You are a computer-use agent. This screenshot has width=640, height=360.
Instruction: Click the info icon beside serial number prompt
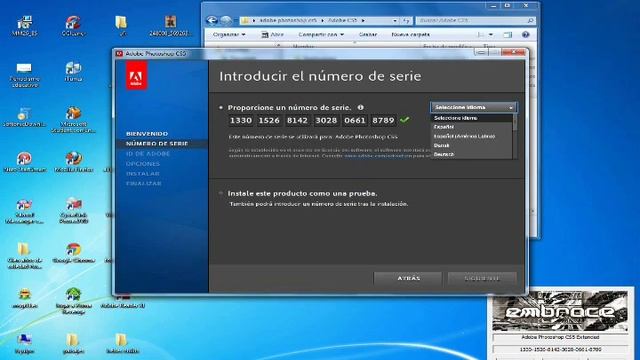pos(360,107)
